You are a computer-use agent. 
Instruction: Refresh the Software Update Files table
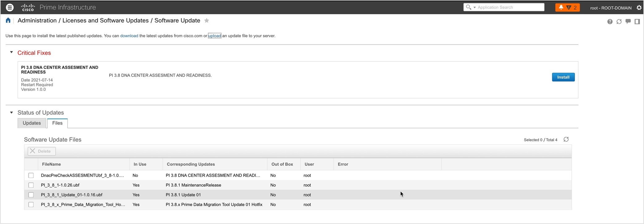(566, 139)
